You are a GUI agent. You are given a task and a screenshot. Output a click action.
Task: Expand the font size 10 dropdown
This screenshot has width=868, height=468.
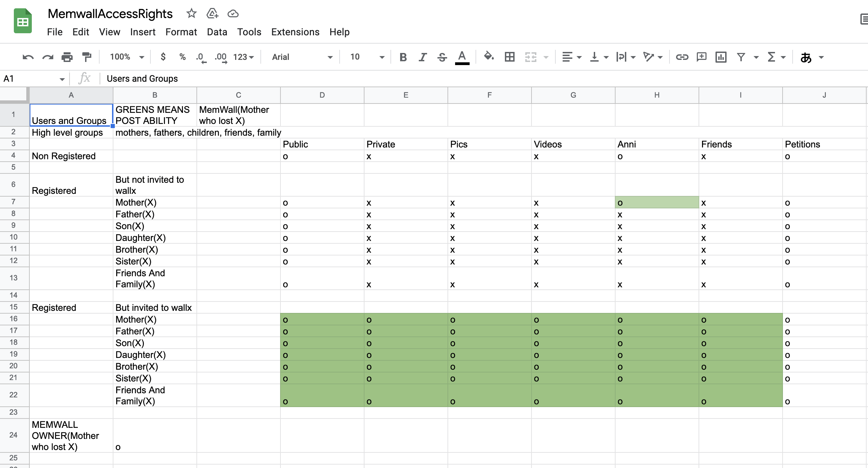367,57
